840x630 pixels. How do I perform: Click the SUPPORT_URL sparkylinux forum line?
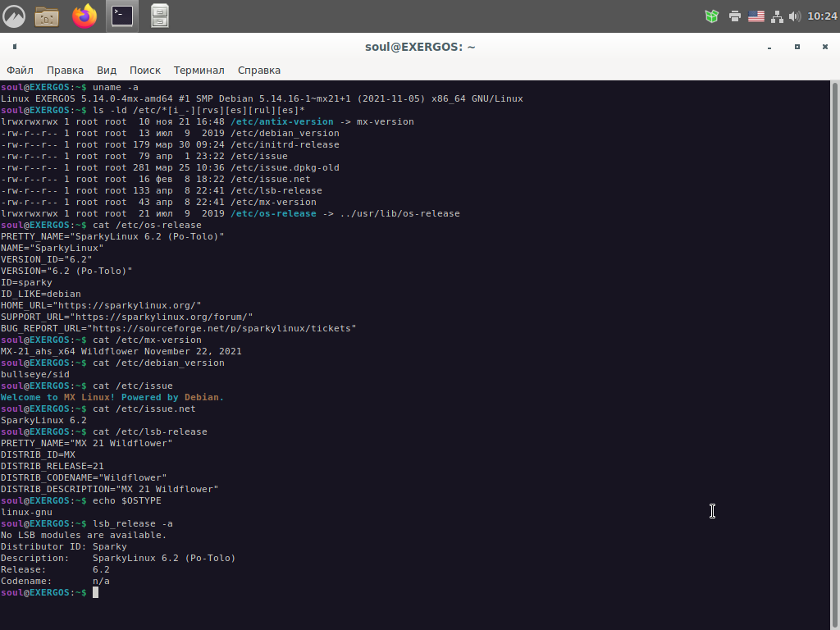[x=127, y=317]
